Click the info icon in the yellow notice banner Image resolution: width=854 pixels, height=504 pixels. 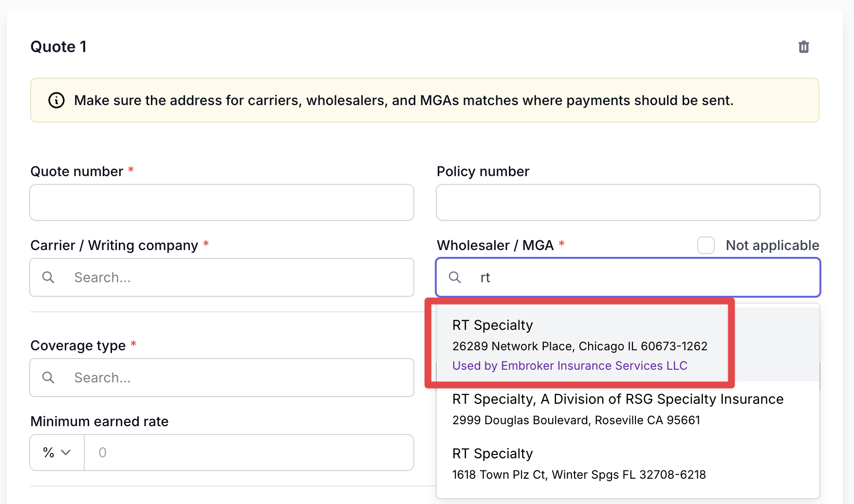tap(56, 100)
